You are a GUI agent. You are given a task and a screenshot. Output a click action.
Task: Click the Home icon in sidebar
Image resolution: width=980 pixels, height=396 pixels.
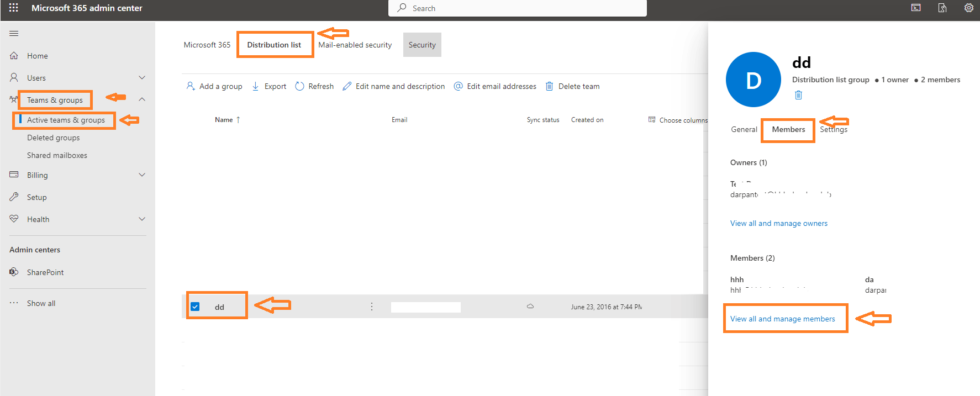[14, 56]
